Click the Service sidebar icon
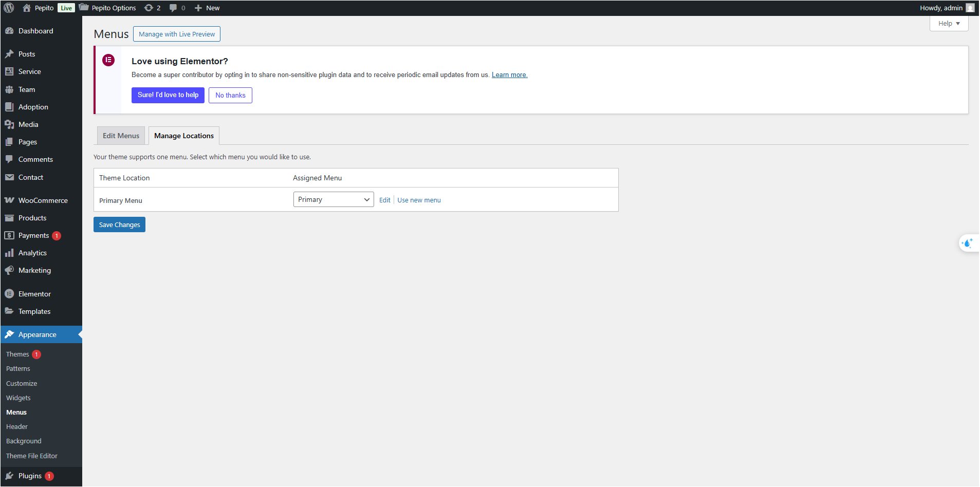980x487 pixels. click(x=9, y=71)
